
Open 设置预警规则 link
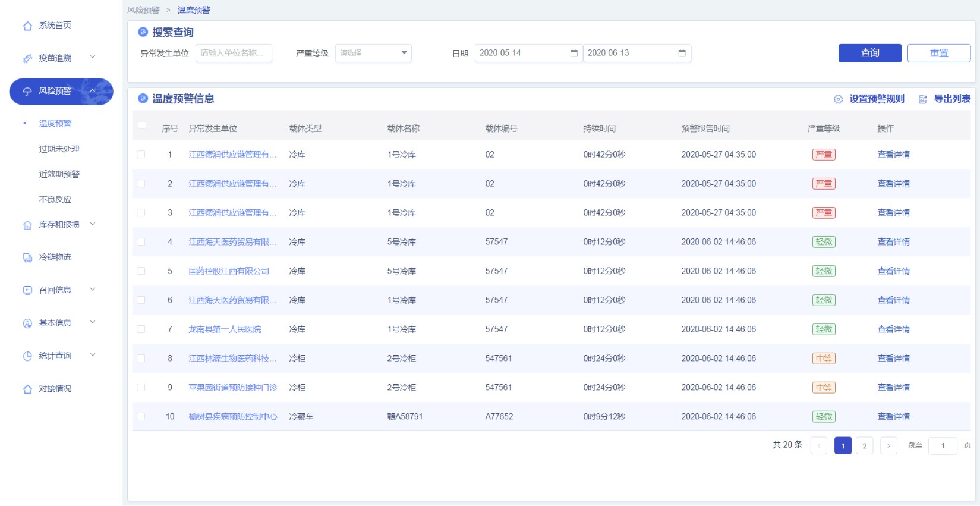(877, 99)
